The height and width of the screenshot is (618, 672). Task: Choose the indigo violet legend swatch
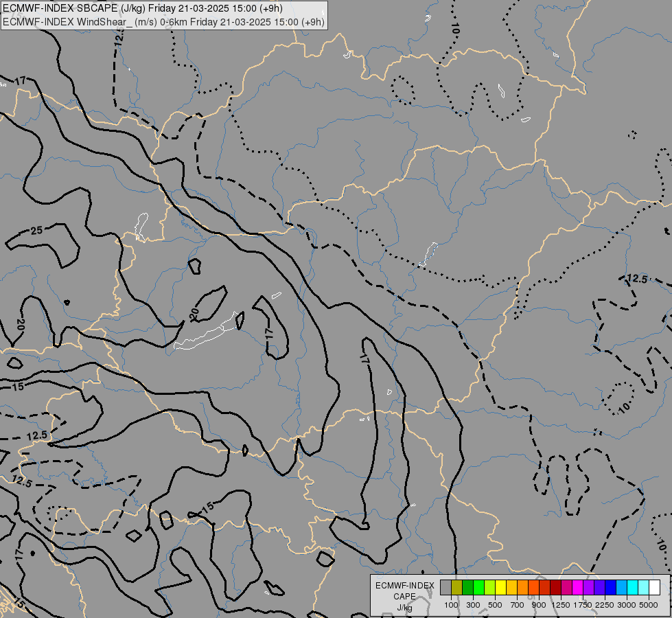(x=599, y=587)
